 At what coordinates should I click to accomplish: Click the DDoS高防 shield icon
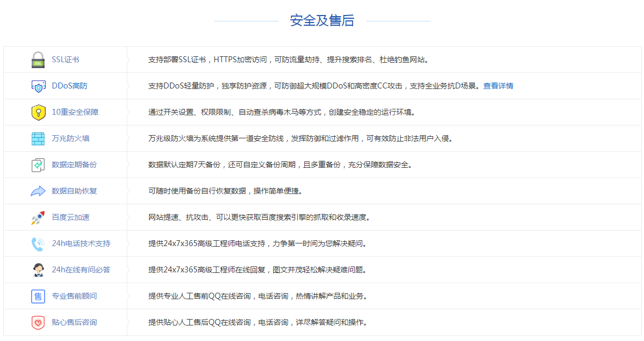38,86
